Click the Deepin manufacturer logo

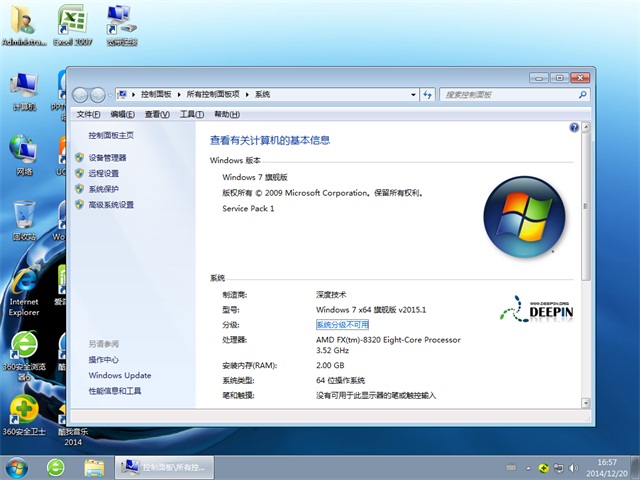(536, 310)
